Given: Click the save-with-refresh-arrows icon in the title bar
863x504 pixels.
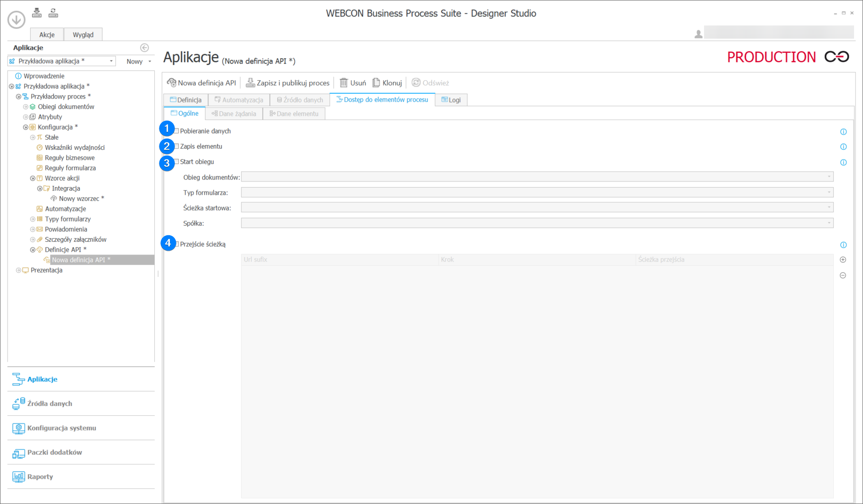Looking at the screenshot, I should pos(53,13).
